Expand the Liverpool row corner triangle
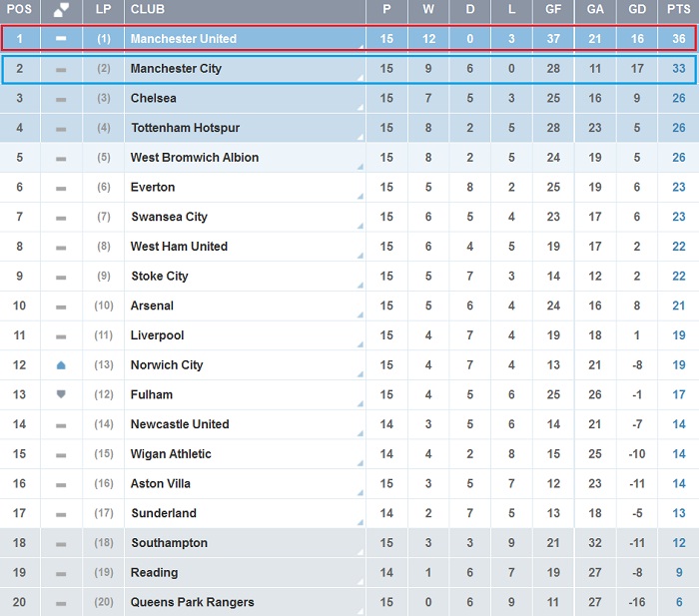The width and height of the screenshot is (699, 616). tap(360, 344)
